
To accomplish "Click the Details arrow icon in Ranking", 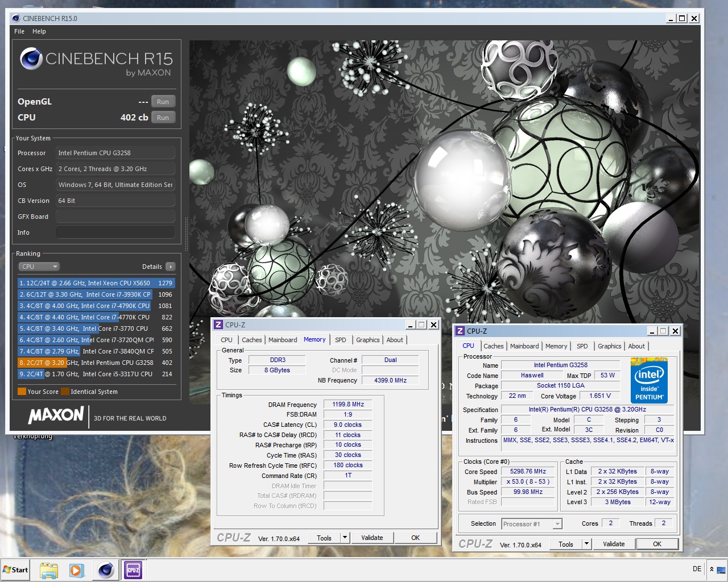I will (170, 267).
